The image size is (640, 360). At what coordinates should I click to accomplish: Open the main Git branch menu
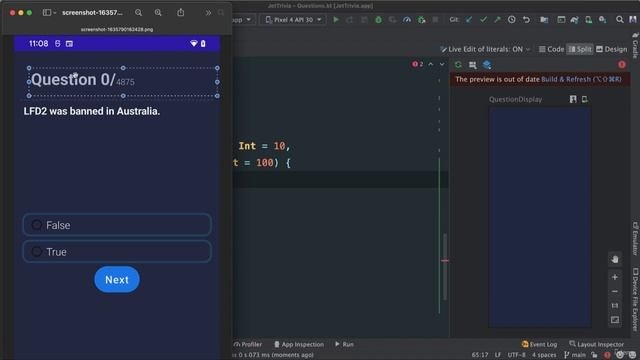(576, 355)
